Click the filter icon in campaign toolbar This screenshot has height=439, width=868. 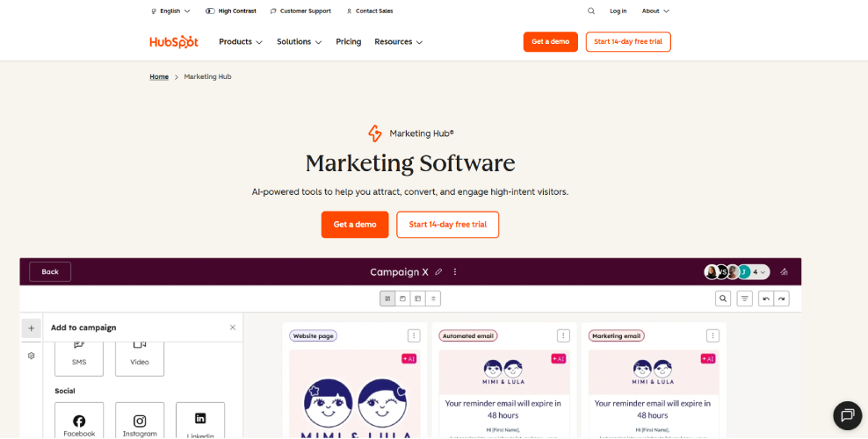coord(744,299)
